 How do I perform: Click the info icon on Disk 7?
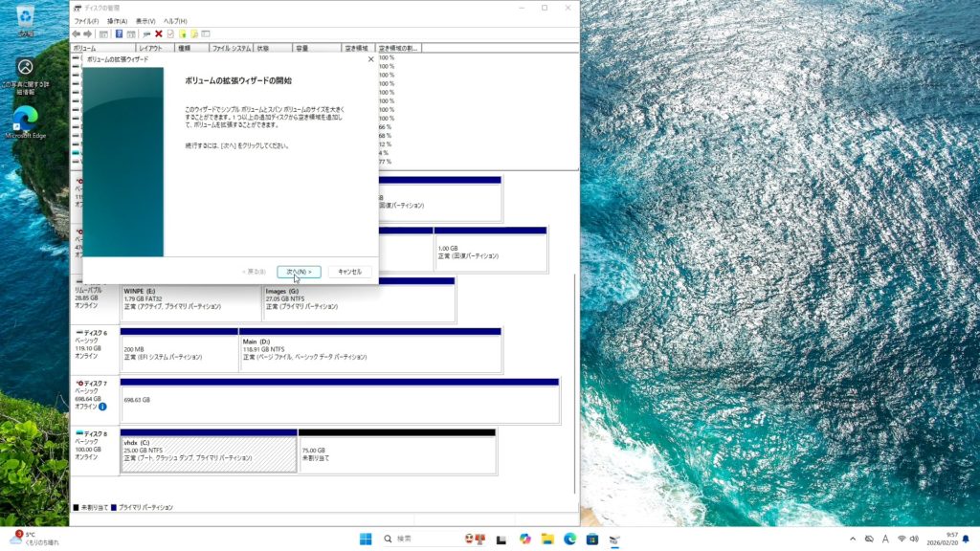click(102, 407)
